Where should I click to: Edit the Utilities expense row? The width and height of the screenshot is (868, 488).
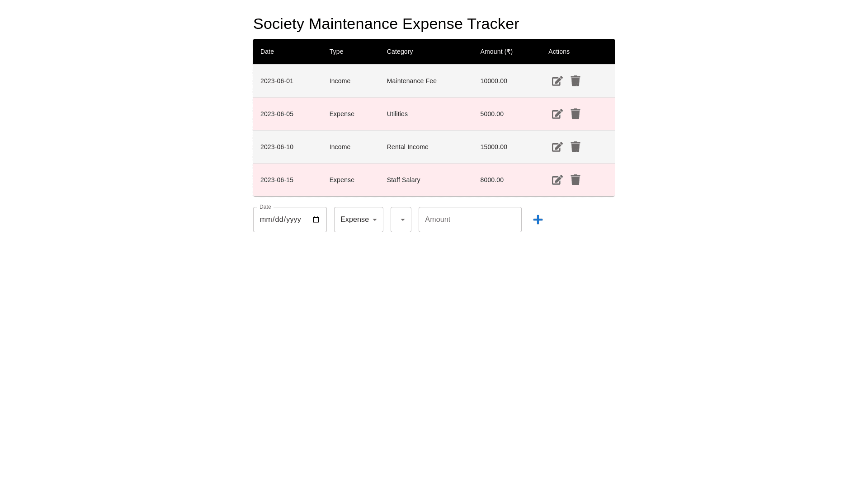(557, 114)
